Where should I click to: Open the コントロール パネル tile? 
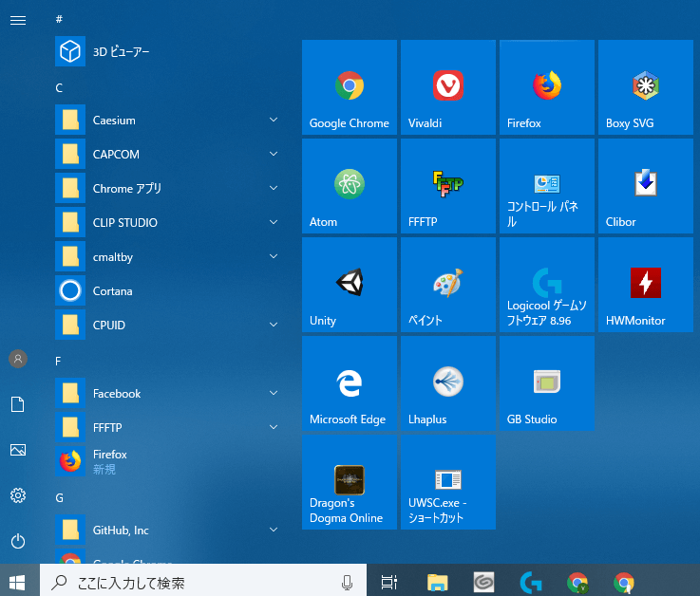pos(547,186)
